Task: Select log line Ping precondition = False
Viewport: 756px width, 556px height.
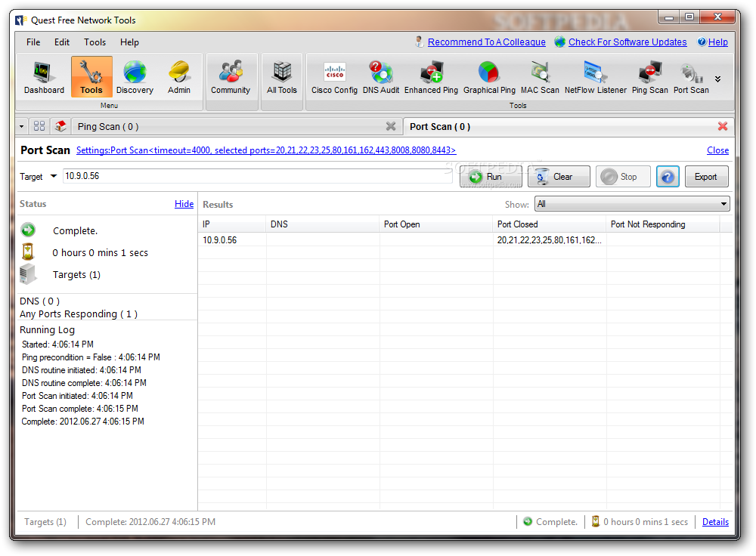Action: (91, 357)
